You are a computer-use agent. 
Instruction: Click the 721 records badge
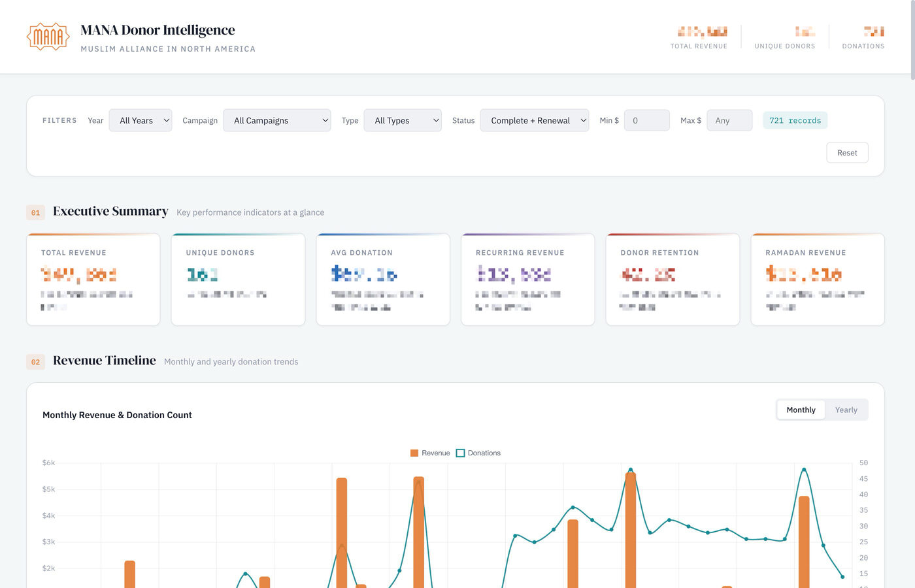coord(795,120)
